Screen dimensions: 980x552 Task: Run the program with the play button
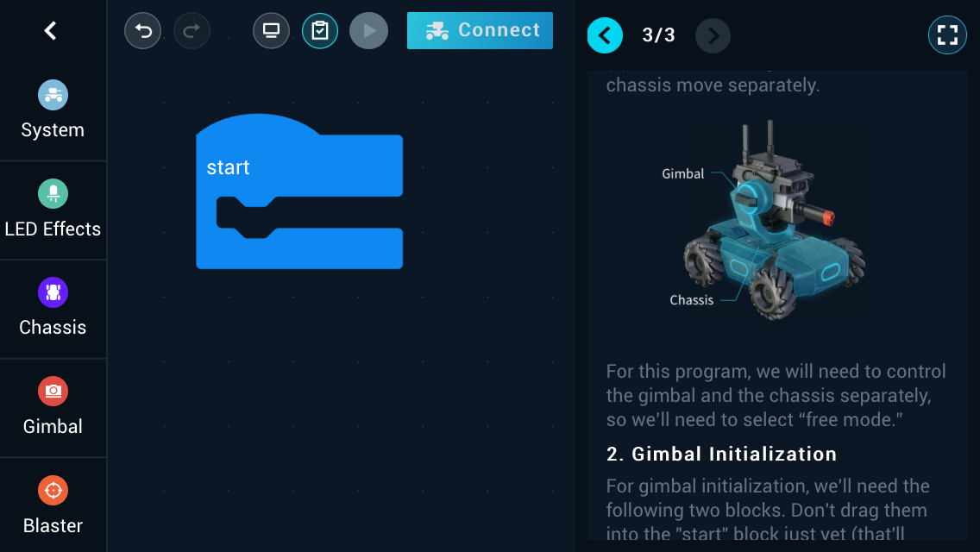368,31
